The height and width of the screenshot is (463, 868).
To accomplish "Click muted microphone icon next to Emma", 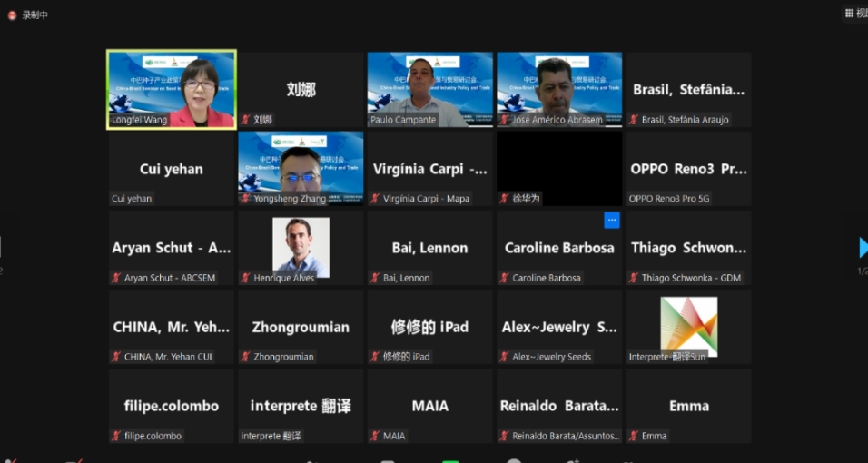I will (x=634, y=436).
